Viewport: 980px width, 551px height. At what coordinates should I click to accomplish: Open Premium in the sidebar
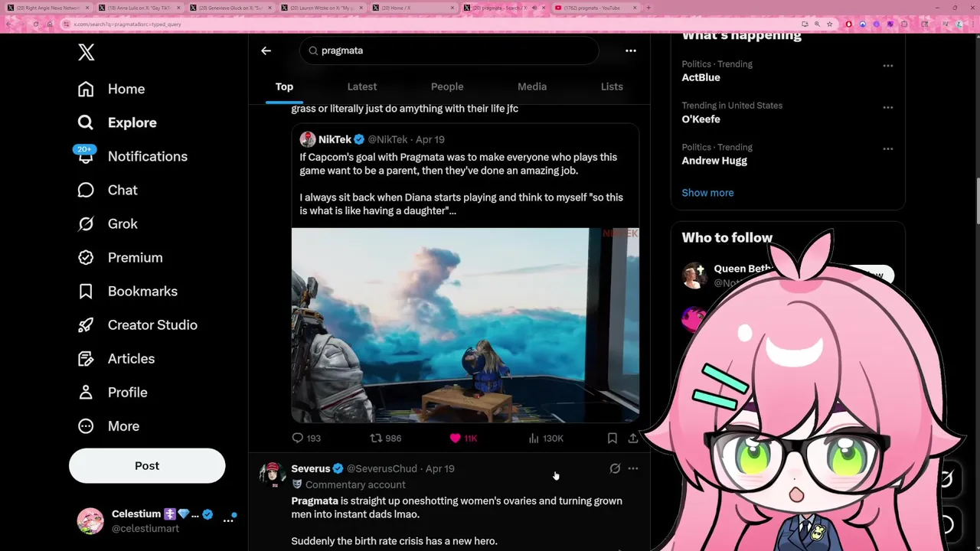point(119,257)
